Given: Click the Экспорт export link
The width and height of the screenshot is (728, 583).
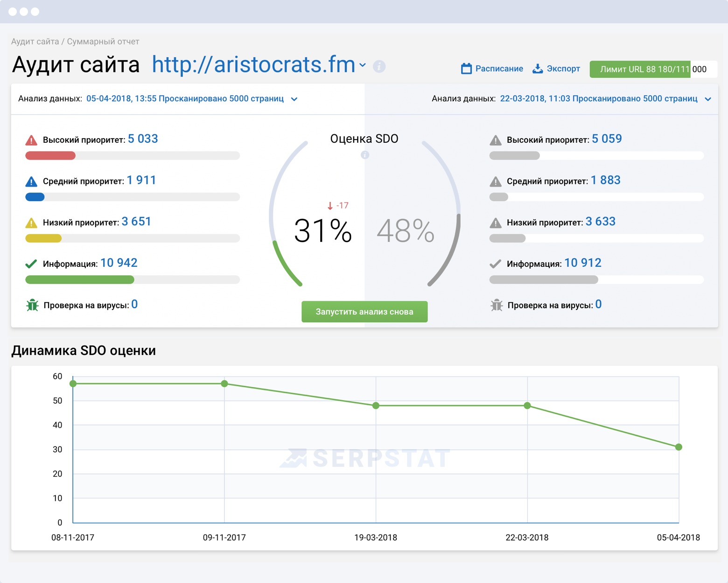Looking at the screenshot, I should point(563,69).
